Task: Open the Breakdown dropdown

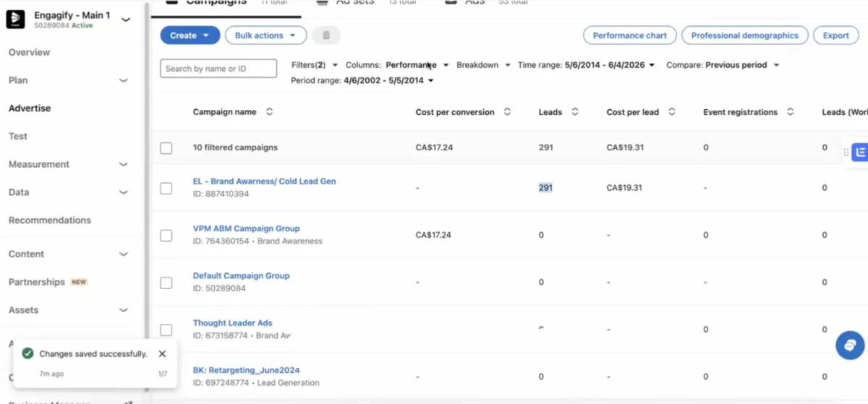Action: [x=483, y=65]
